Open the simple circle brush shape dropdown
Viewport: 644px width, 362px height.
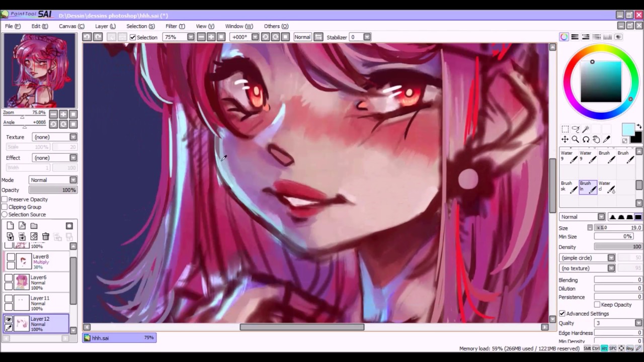pos(587,257)
